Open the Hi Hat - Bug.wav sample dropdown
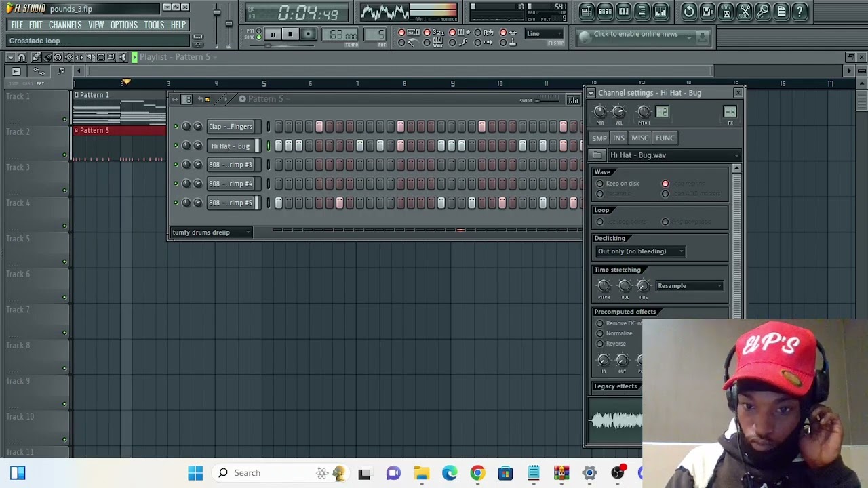This screenshot has width=868, height=488. pos(673,155)
